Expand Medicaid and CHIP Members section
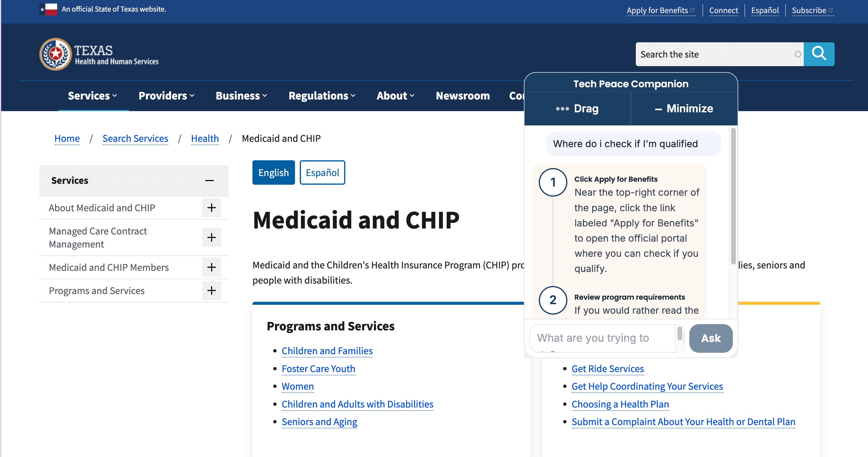 [x=211, y=267]
